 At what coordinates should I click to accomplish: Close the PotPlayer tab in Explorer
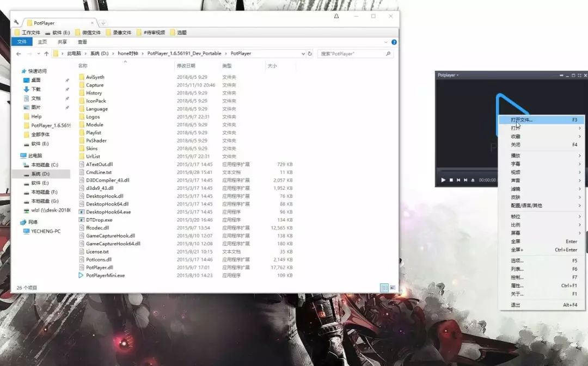coord(92,23)
